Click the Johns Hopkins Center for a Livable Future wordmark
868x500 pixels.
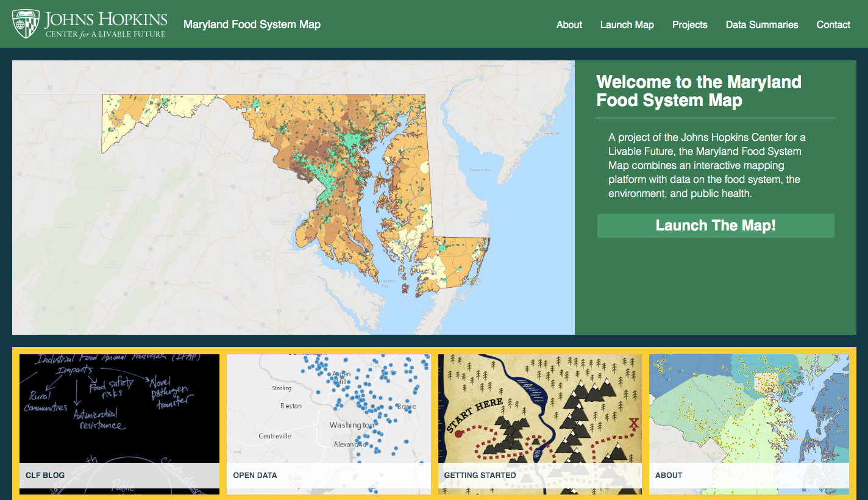click(105, 24)
